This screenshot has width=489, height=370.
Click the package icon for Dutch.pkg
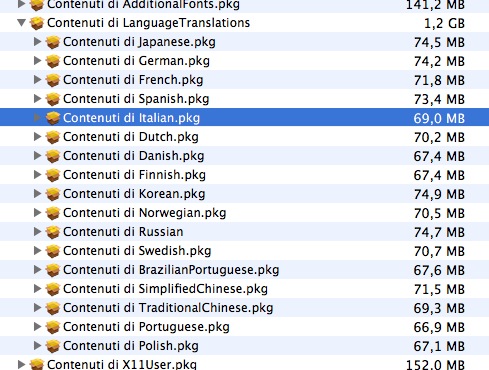[53, 137]
